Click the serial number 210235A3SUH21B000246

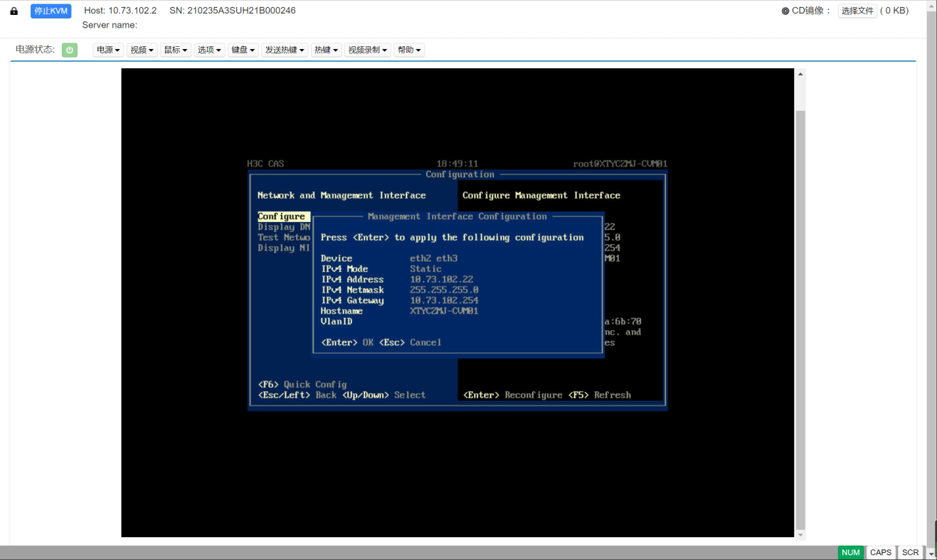(242, 11)
